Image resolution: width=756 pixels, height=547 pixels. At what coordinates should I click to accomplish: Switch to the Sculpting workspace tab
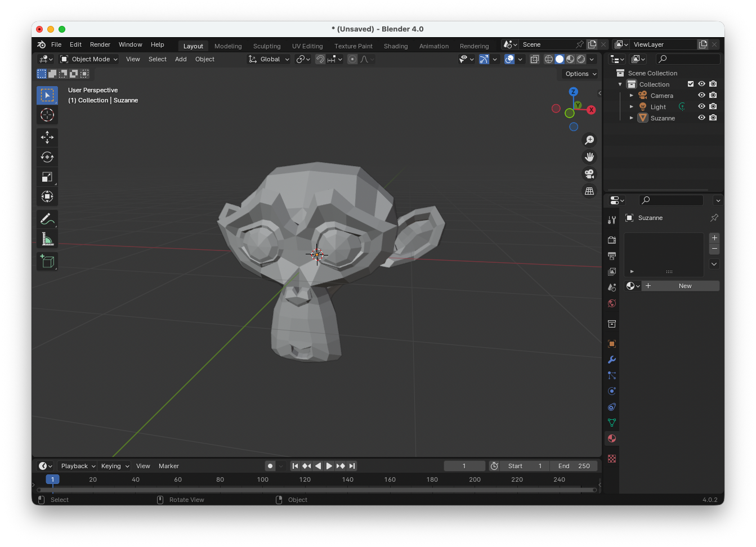pos(267,46)
